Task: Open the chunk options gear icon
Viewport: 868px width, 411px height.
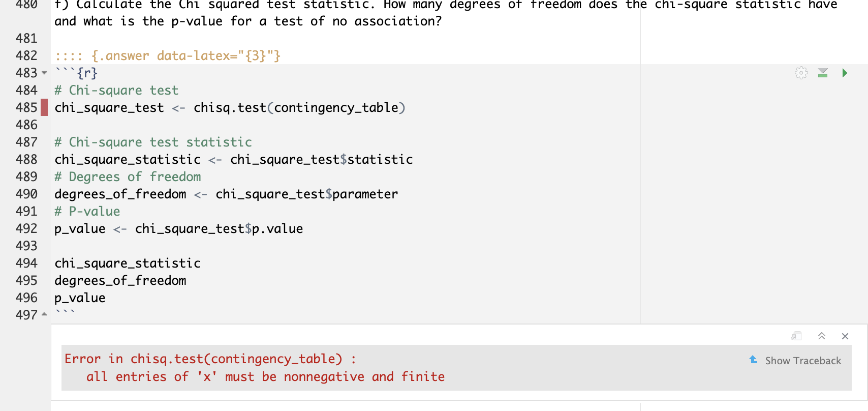Action: pos(801,73)
